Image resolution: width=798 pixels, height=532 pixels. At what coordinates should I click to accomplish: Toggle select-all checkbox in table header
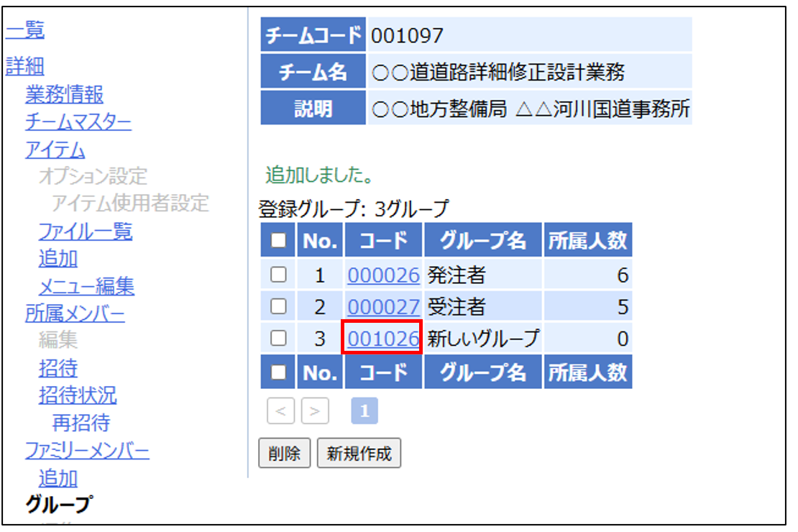pos(278,242)
